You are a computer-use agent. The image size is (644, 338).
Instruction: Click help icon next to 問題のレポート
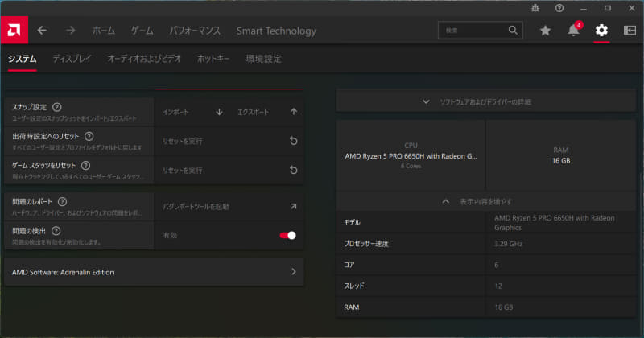click(62, 202)
